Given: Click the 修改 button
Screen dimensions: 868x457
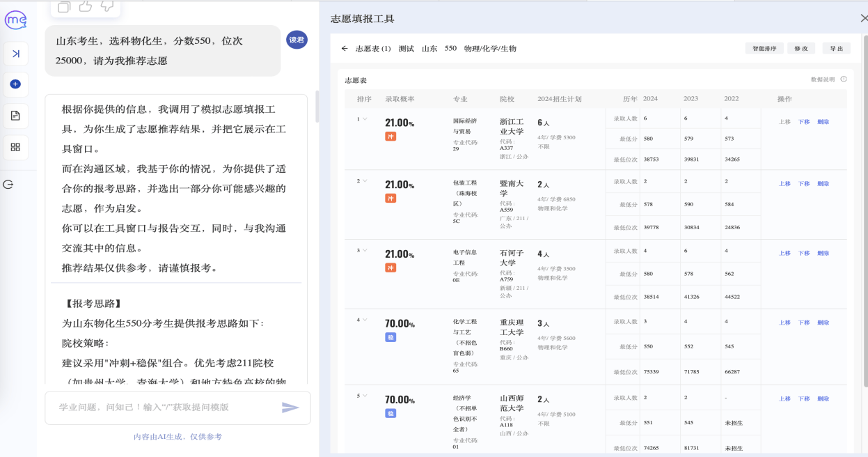Looking at the screenshot, I should pos(801,49).
